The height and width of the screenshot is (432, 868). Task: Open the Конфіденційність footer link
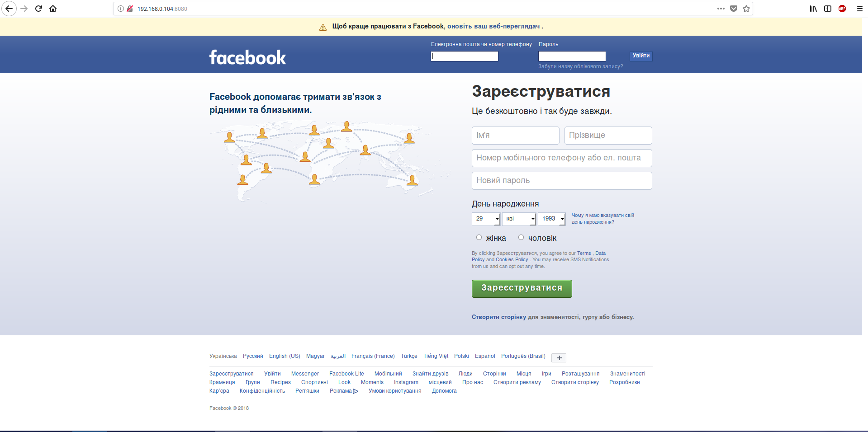pyautogui.click(x=262, y=391)
